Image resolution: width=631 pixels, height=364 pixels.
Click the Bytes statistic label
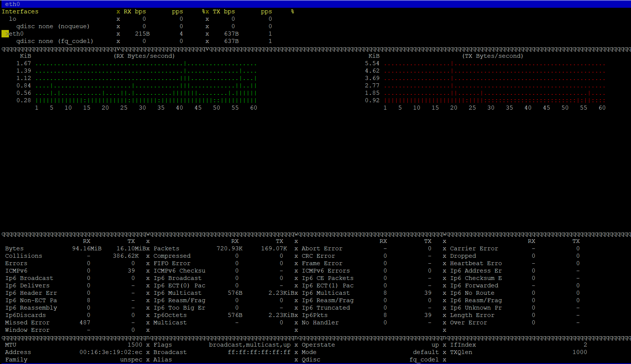pos(14,248)
